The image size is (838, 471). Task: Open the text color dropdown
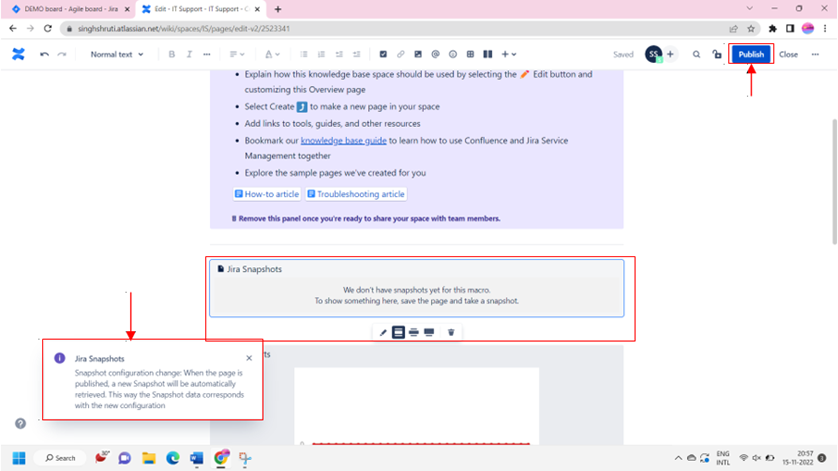(272, 54)
